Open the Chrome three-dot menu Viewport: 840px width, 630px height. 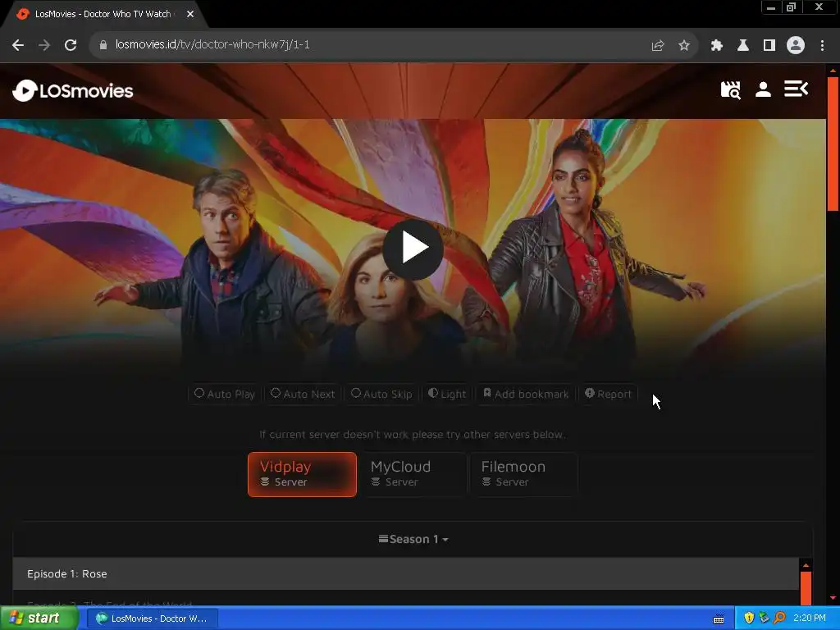pyautogui.click(x=822, y=46)
